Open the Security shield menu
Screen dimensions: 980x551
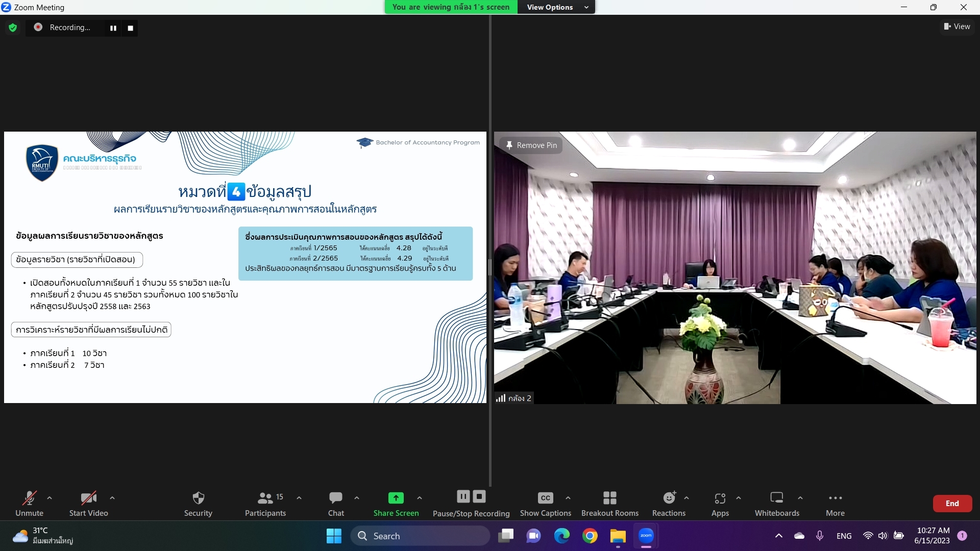[x=198, y=504]
